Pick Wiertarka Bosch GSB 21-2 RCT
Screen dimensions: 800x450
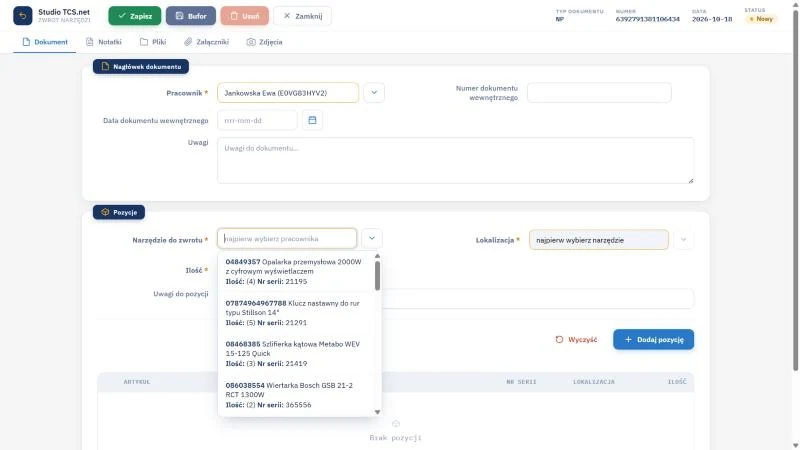coord(295,395)
